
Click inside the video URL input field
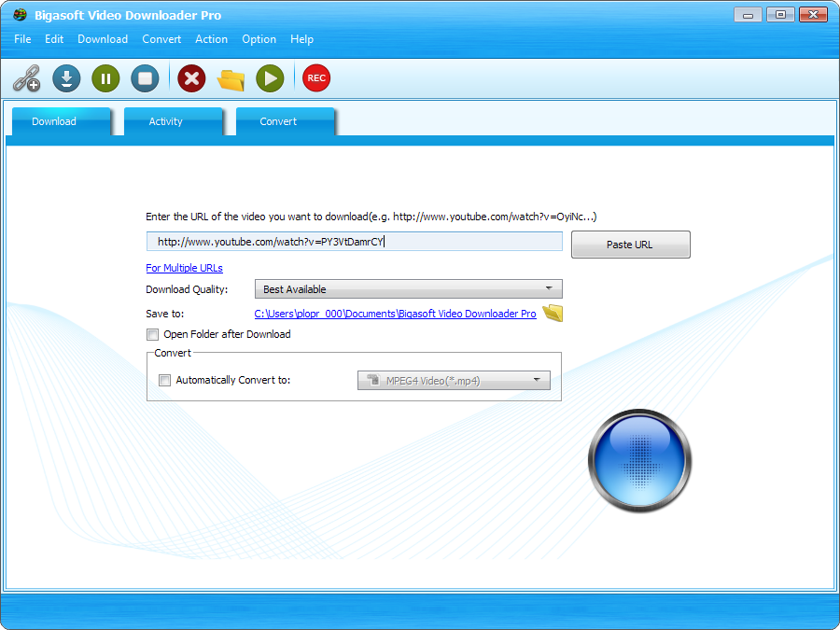(355, 241)
